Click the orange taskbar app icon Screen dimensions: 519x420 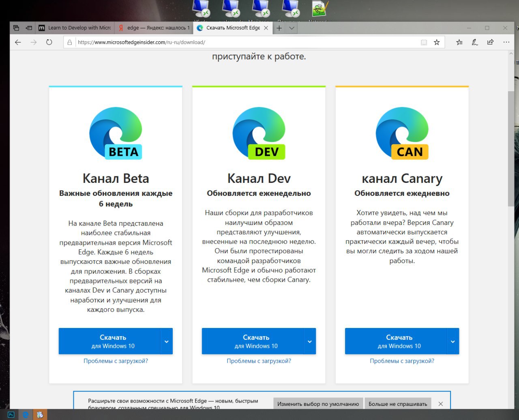pos(40,414)
